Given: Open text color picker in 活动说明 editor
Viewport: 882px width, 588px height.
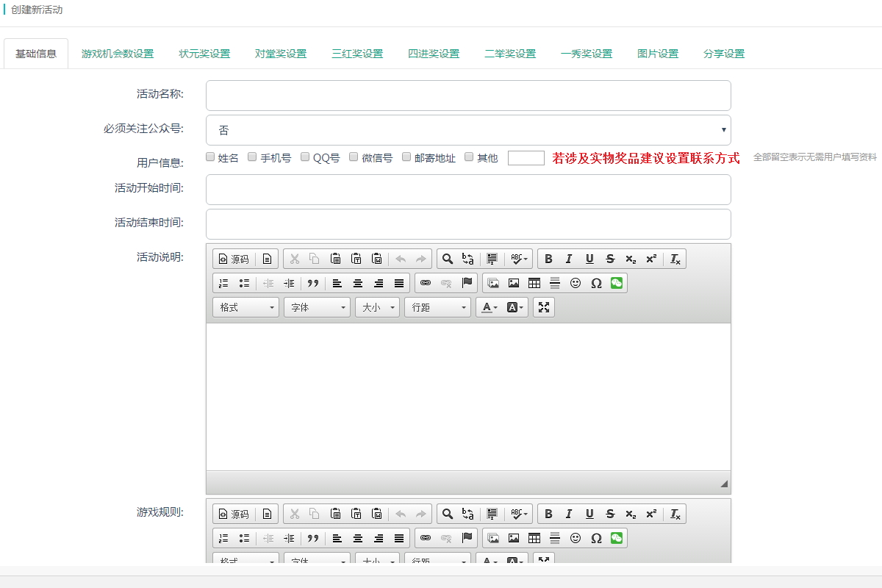Looking at the screenshot, I should tap(488, 307).
